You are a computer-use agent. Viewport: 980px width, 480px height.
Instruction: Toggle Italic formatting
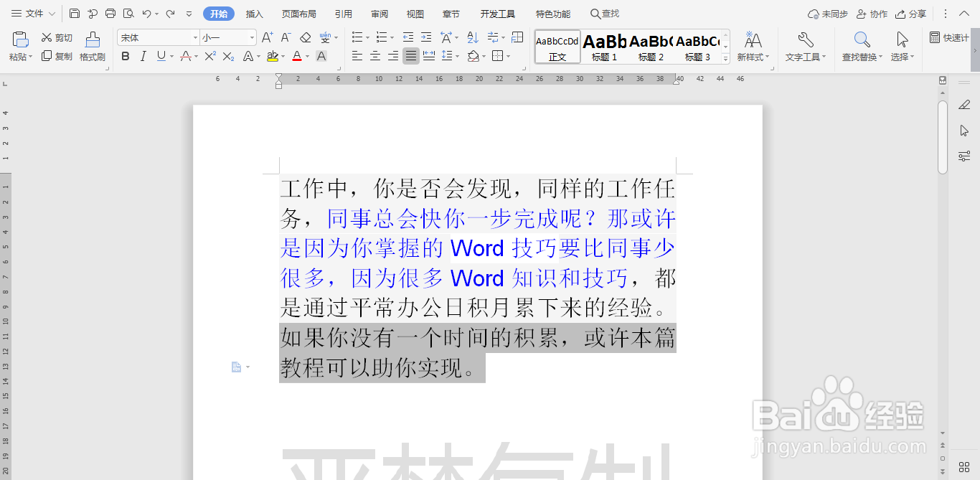[x=143, y=56]
